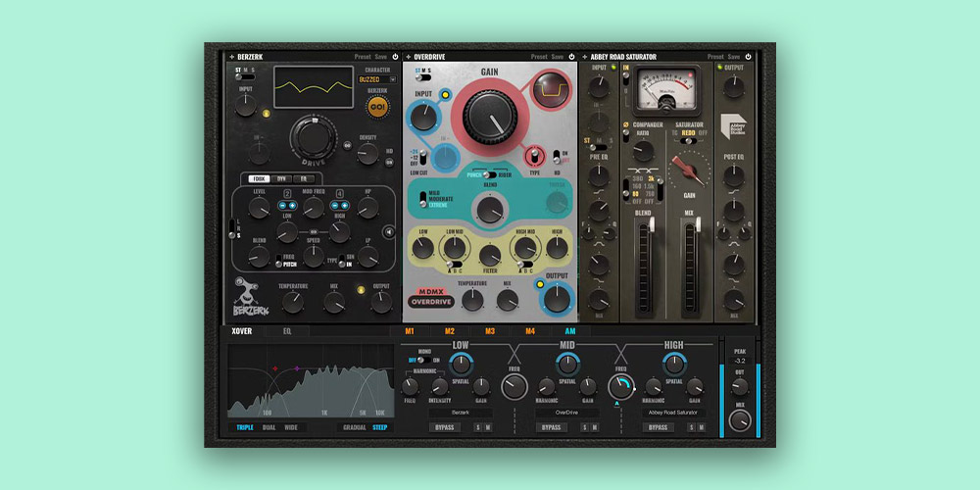Image resolution: width=980 pixels, height=490 pixels.
Task: Bypass the High band
Action: 659,427
